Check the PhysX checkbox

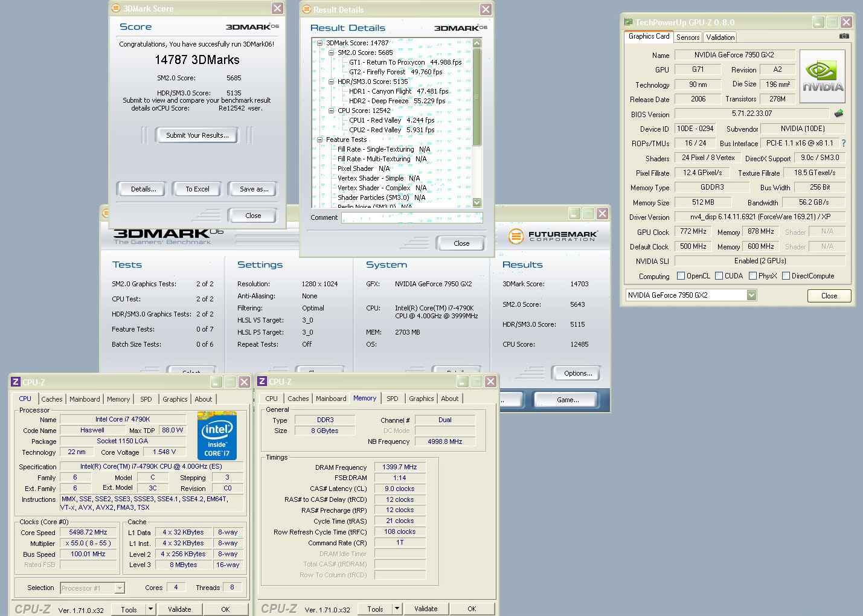pos(753,276)
